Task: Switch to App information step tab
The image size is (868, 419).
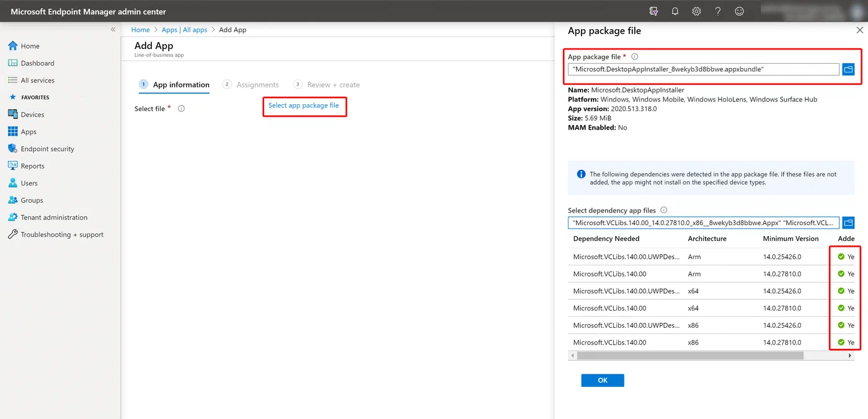Action: click(x=174, y=85)
